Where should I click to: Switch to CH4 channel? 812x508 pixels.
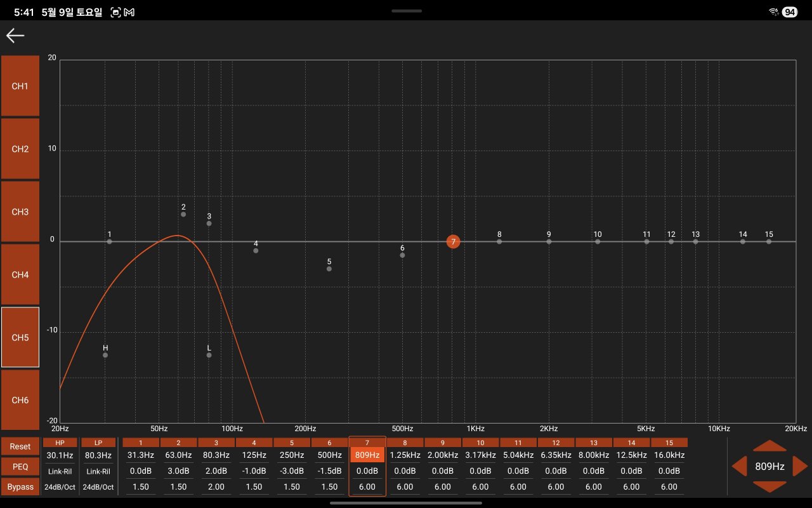20,274
